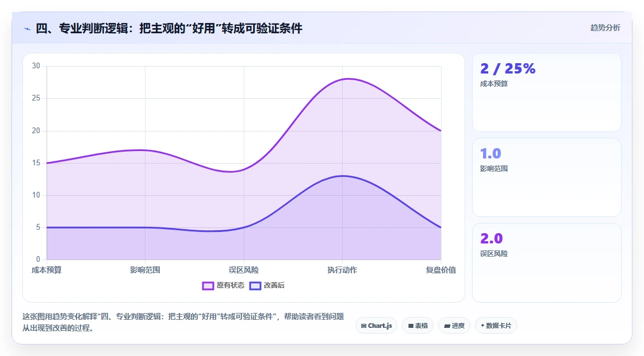Select the 表格 tag
644x356 pixels.
coord(417,326)
